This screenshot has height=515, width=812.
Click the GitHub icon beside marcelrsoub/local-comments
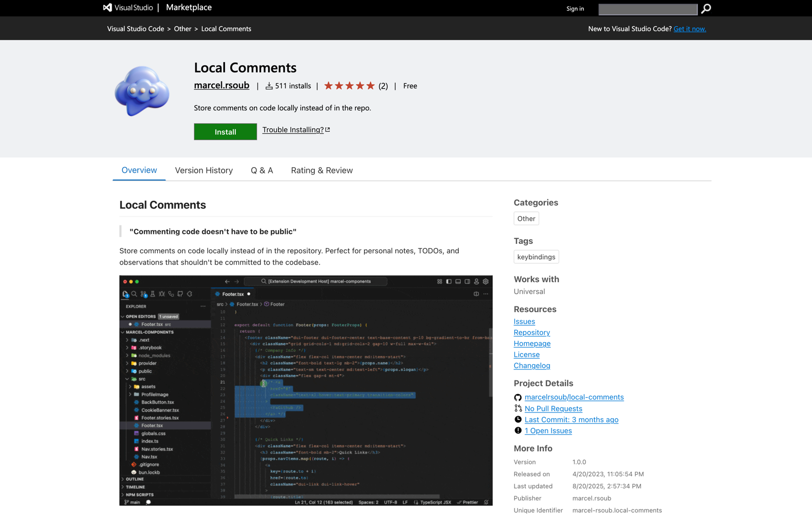click(x=518, y=397)
